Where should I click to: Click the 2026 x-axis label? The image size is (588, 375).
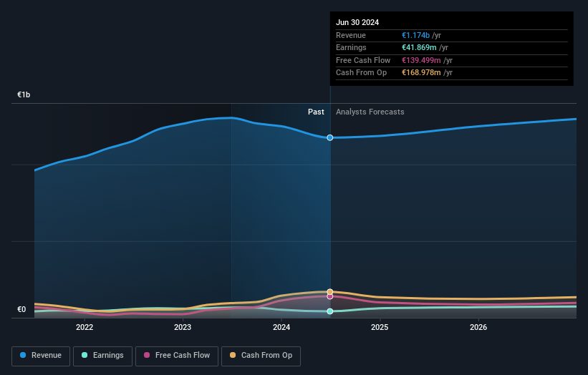click(478, 327)
